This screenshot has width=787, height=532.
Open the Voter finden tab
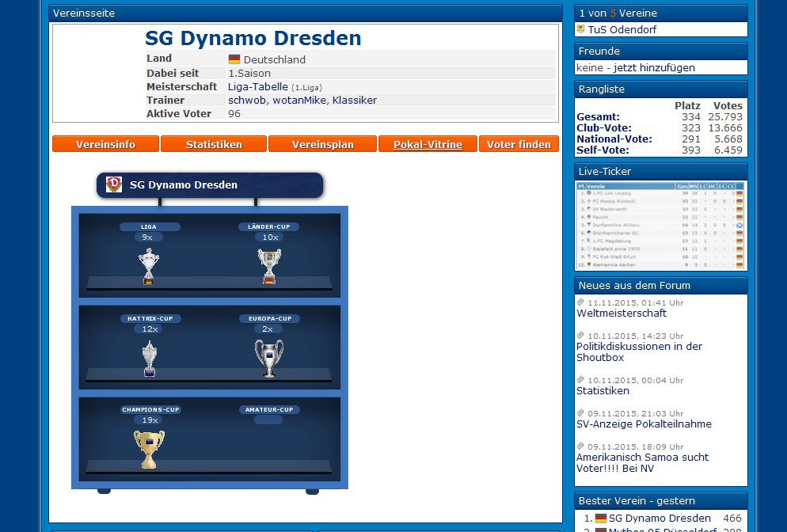[x=519, y=144]
